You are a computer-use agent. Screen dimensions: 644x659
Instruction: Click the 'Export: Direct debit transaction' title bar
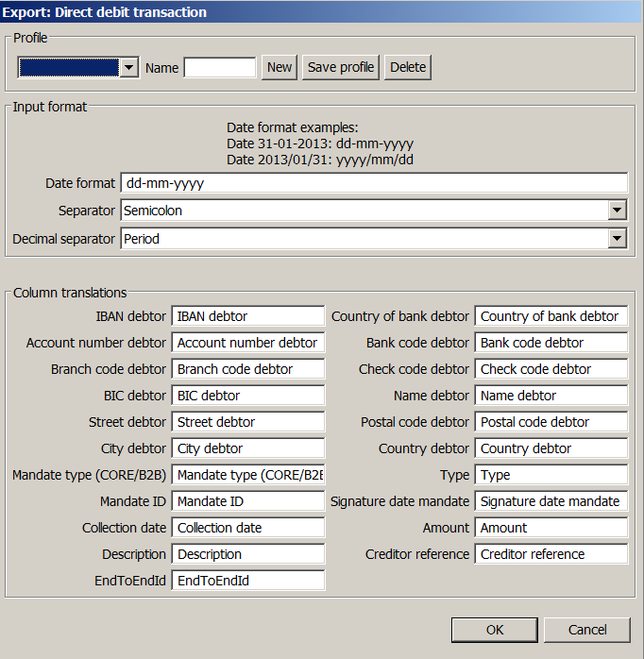click(x=322, y=11)
